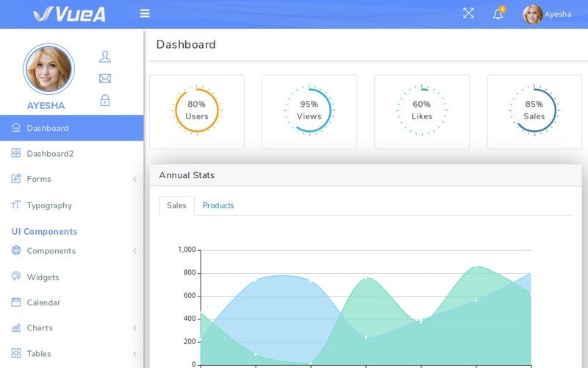Click the palette icon beside Widgets
This screenshot has width=588, height=368.
(x=15, y=276)
